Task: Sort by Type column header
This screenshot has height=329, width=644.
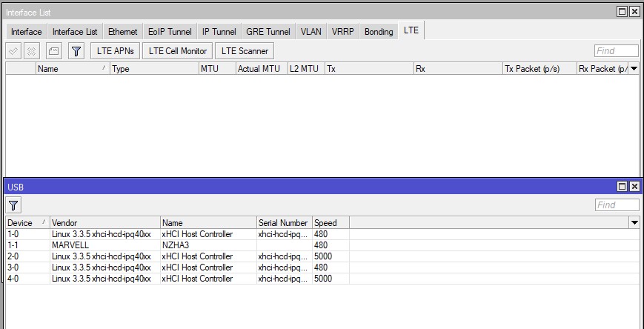Action: (x=154, y=69)
